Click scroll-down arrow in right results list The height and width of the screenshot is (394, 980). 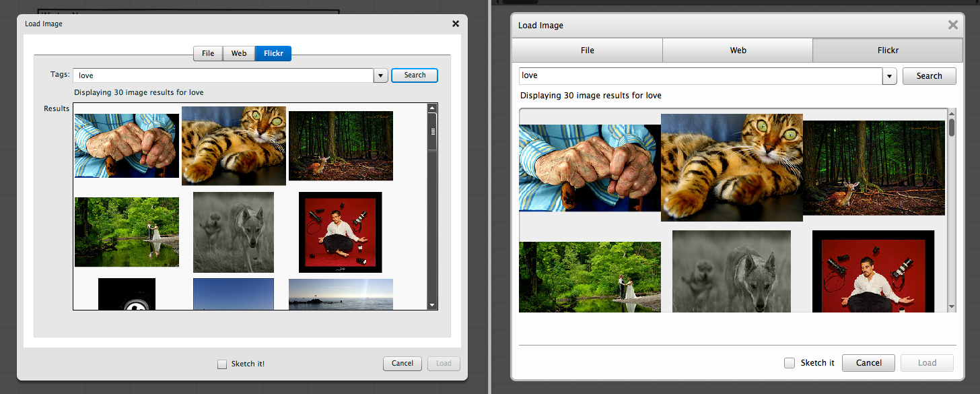[x=951, y=306]
